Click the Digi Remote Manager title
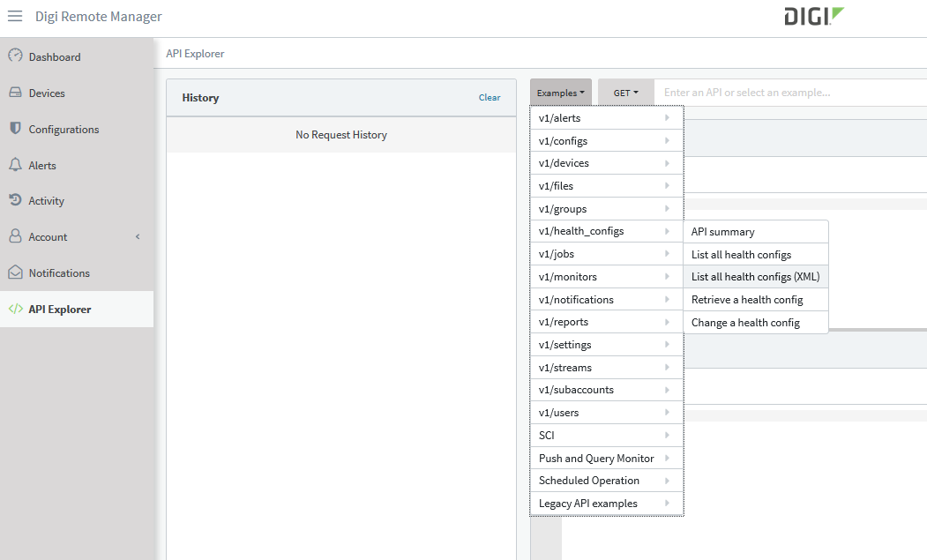This screenshot has width=927, height=560. click(98, 17)
